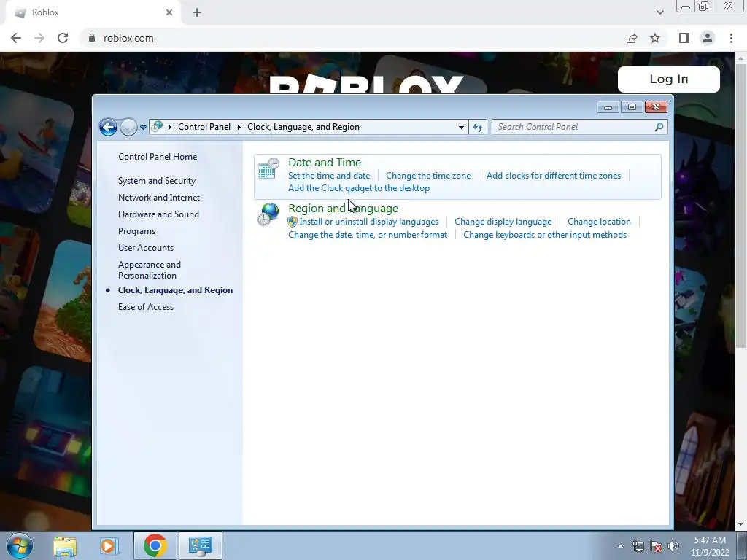Screen dimensions: 747x560
Task: Click the shield icon beside Install display languages
Action: click(x=293, y=222)
